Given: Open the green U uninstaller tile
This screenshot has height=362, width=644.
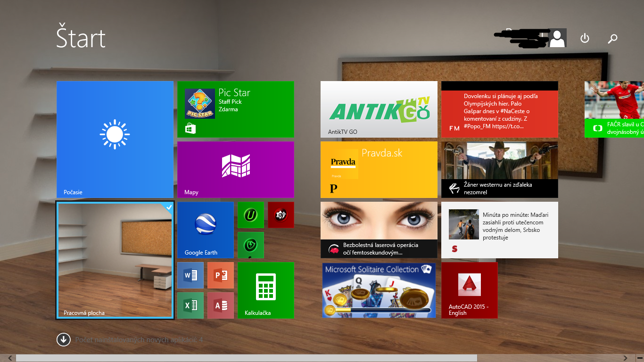Looking at the screenshot, I should click(x=251, y=215).
